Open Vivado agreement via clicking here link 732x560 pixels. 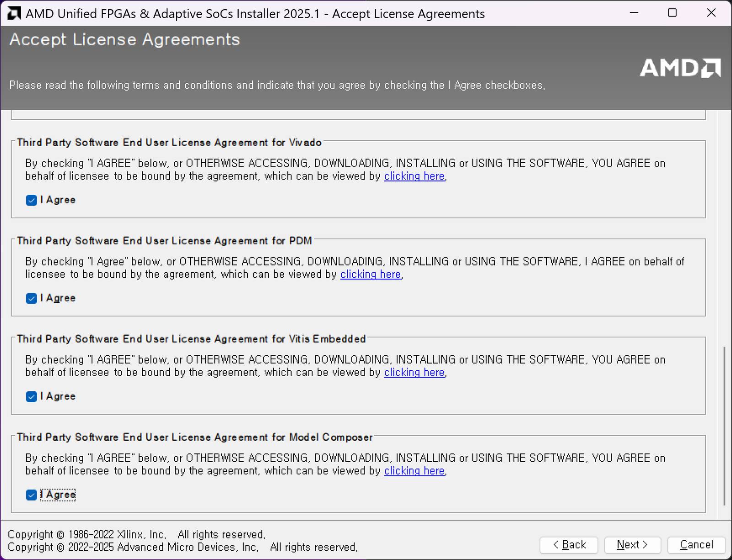click(414, 176)
